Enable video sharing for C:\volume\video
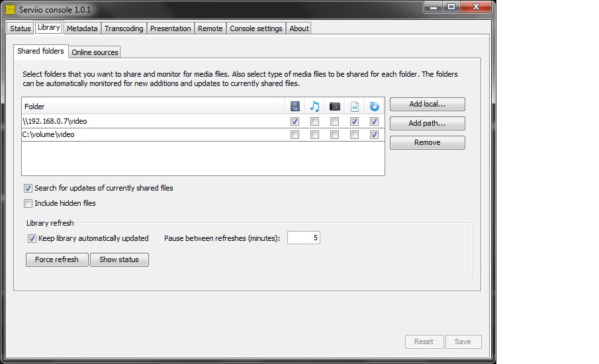599x364 pixels. click(x=295, y=135)
